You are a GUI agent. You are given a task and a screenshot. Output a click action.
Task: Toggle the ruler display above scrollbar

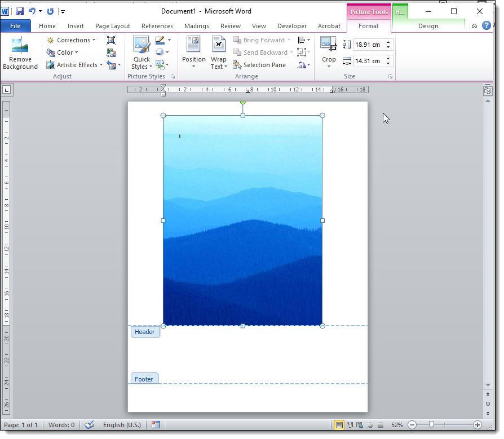(x=488, y=91)
